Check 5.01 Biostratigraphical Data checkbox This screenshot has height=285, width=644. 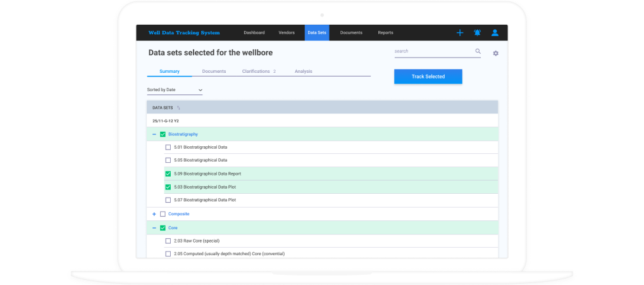(168, 147)
